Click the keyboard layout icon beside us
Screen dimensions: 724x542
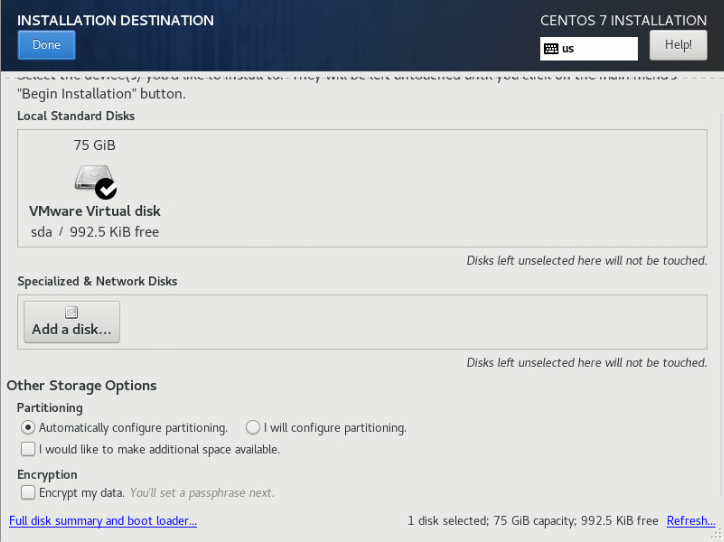551,48
